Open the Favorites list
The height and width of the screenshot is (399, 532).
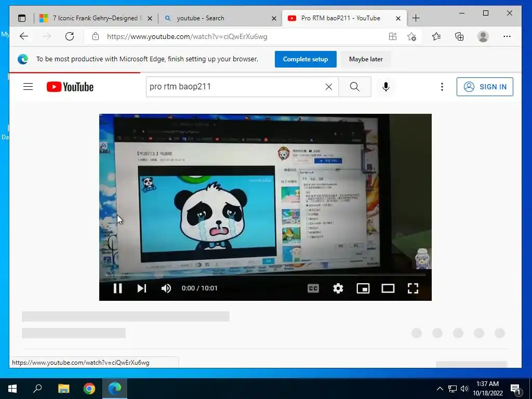(x=436, y=36)
